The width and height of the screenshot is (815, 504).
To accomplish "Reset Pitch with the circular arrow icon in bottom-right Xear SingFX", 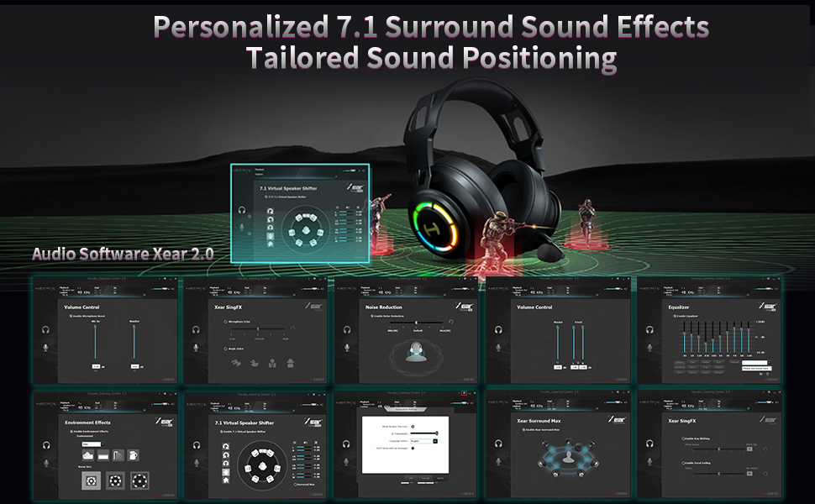I will pos(765,449).
